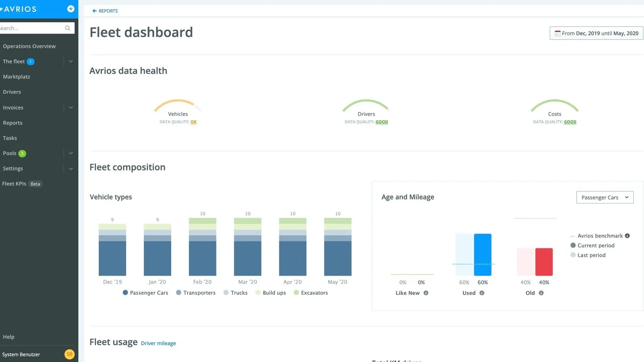Click Costs data quality GOOD link
Viewport: 644px width, 362px height.
570,122
